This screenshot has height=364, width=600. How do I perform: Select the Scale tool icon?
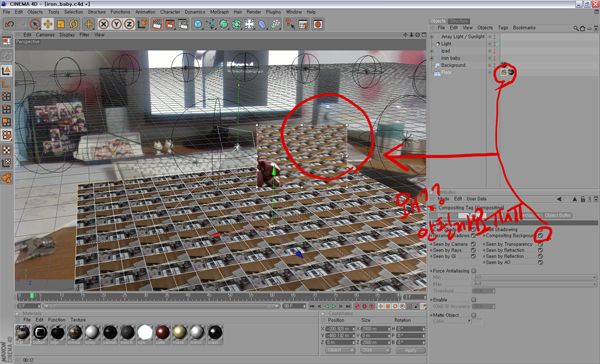(60, 24)
